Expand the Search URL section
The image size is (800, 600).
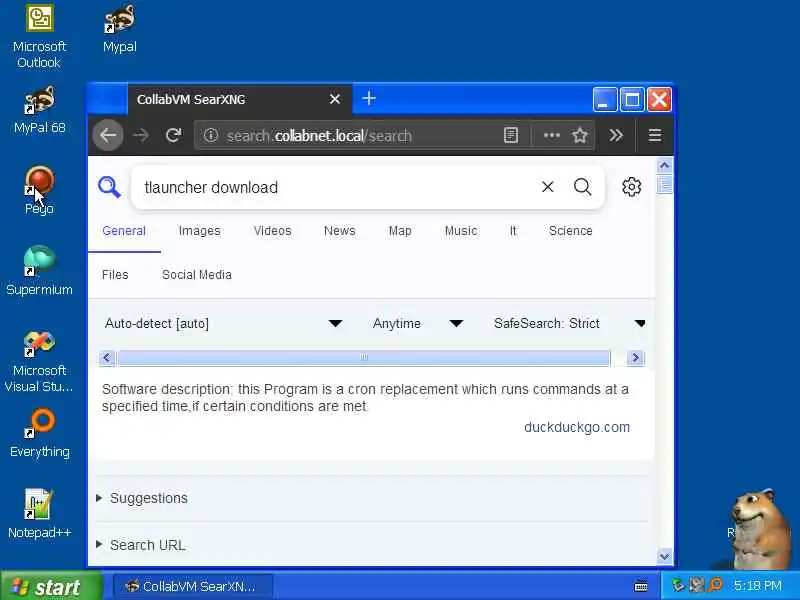pos(141,545)
